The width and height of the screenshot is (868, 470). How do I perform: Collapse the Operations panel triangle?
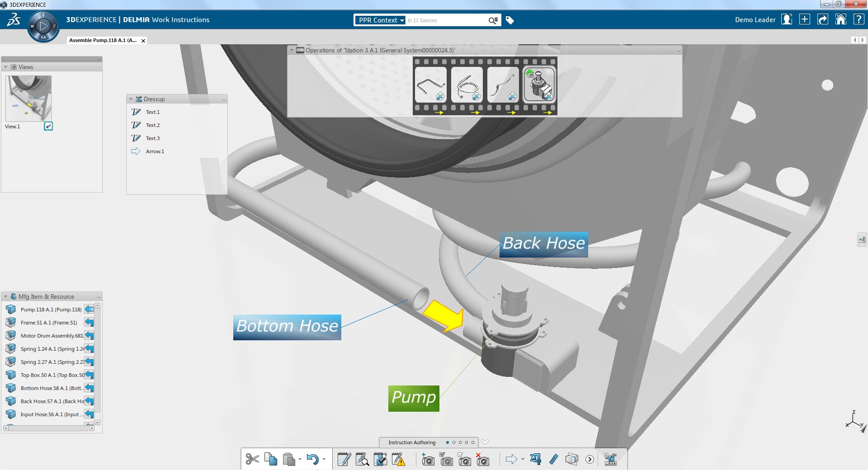click(292, 50)
